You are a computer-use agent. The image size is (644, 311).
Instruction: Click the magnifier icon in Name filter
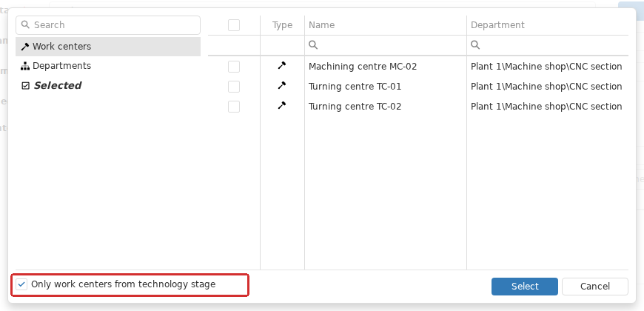(x=313, y=44)
